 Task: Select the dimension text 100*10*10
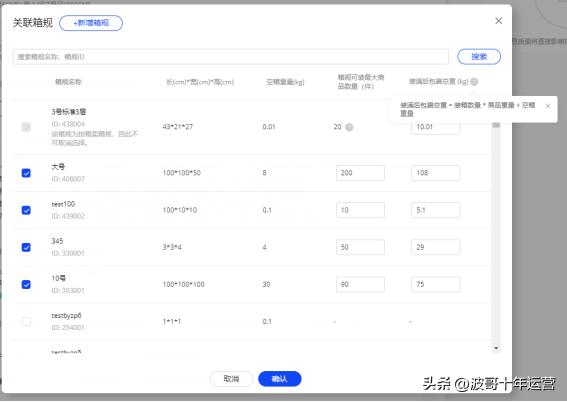180,210
